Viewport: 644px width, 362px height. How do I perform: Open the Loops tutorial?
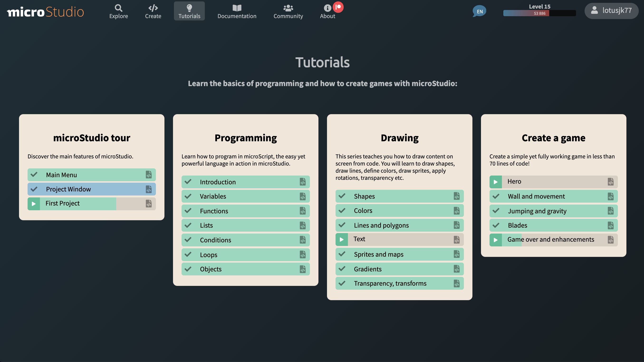[x=245, y=255]
